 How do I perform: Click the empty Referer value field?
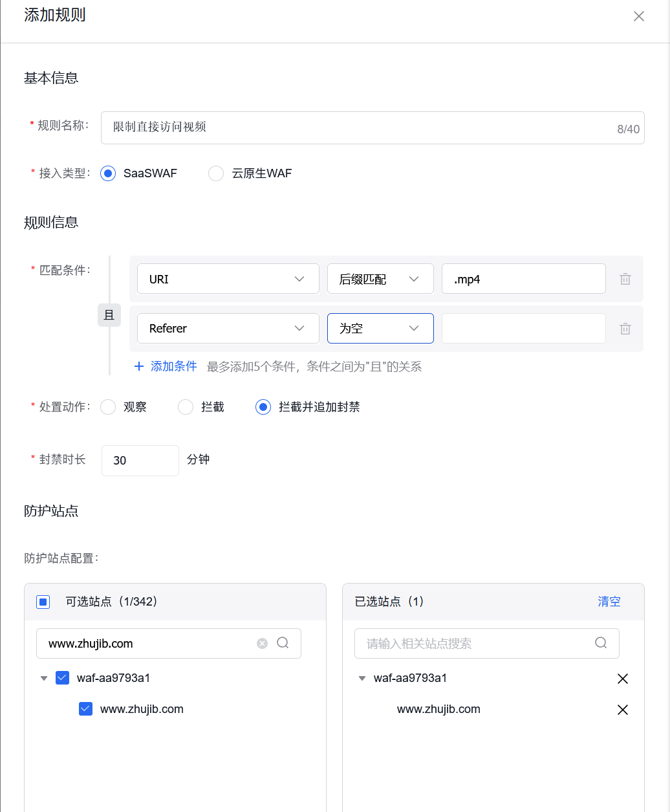(x=524, y=328)
